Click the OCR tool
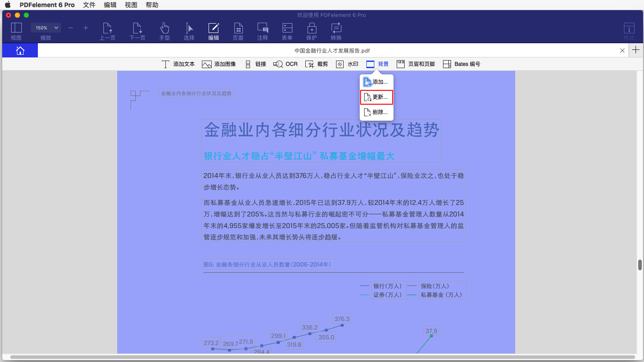This screenshot has height=362, width=644. [286, 64]
